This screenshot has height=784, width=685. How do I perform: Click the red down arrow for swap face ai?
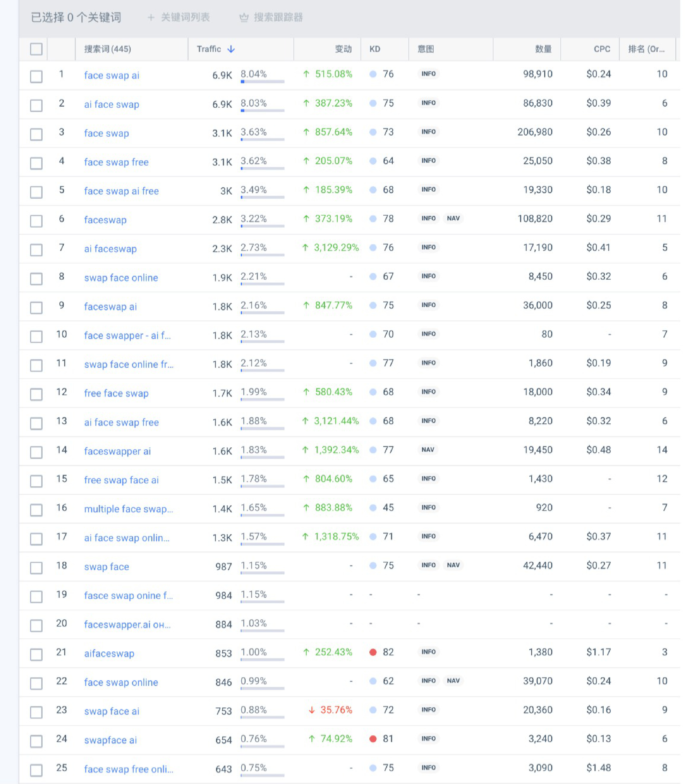[312, 710]
